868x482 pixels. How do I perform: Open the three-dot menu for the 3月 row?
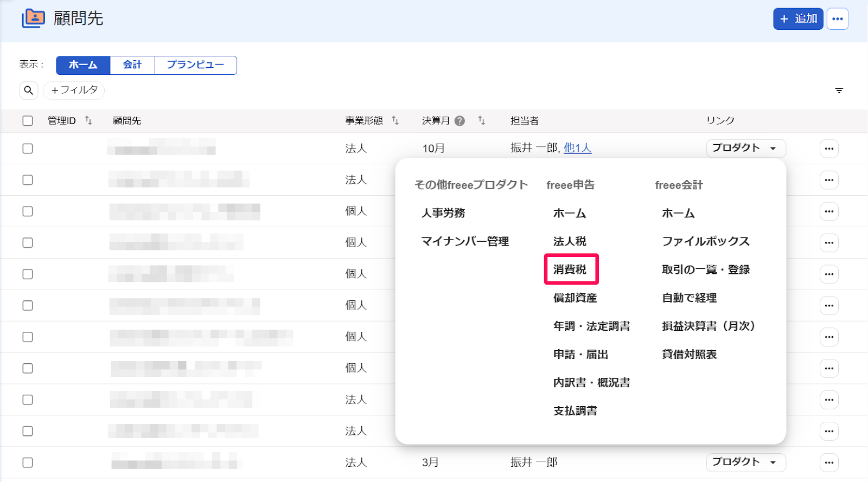(829, 462)
